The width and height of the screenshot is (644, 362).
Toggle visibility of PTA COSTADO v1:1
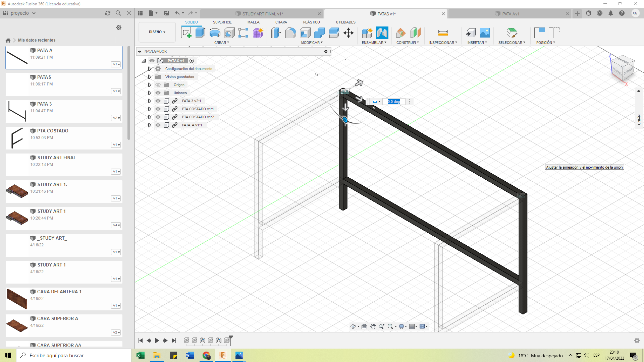pyautogui.click(x=158, y=109)
